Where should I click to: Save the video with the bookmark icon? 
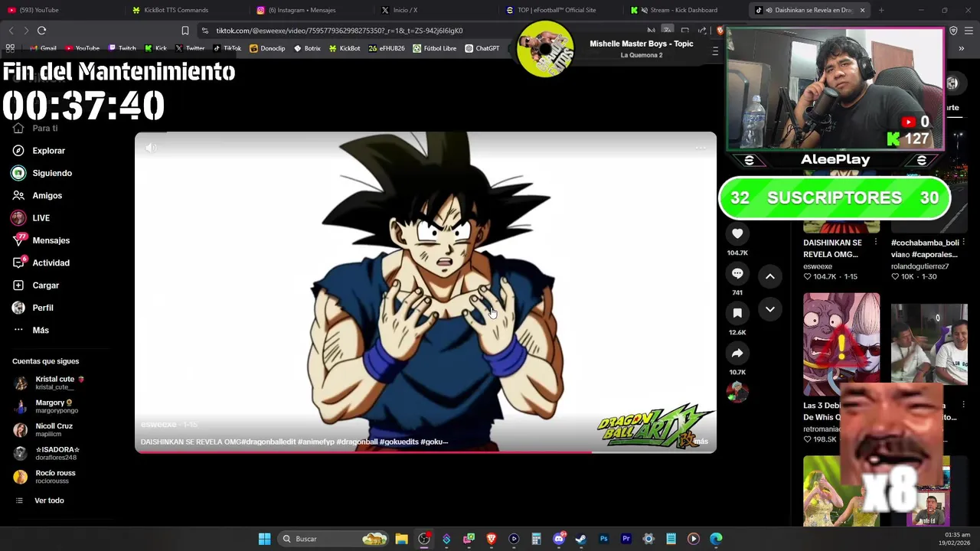tap(737, 313)
